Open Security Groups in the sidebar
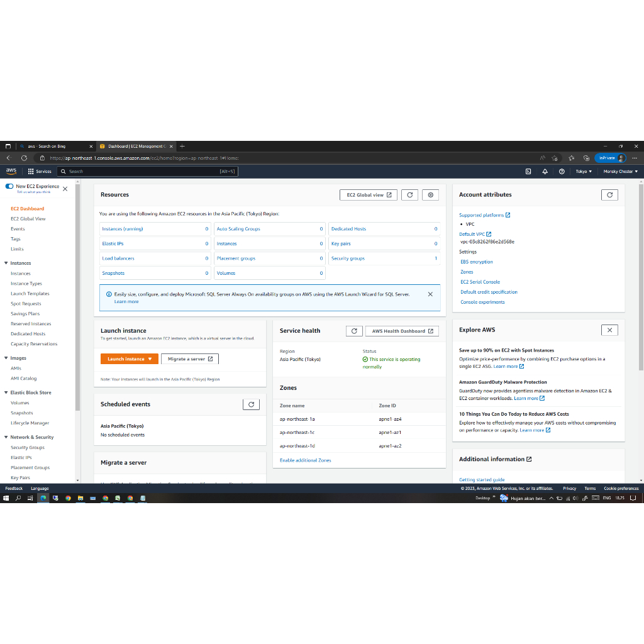Viewport: 644px width, 644px height. coord(28,448)
